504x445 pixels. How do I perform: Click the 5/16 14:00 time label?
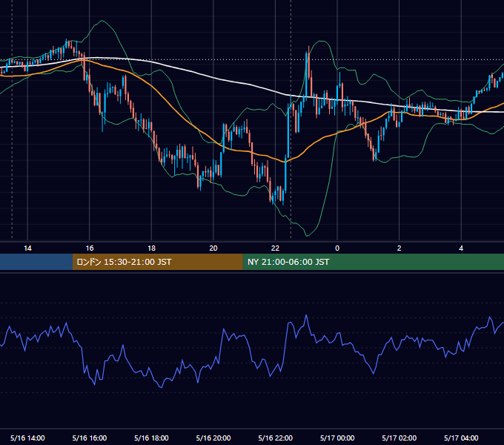[27, 438]
